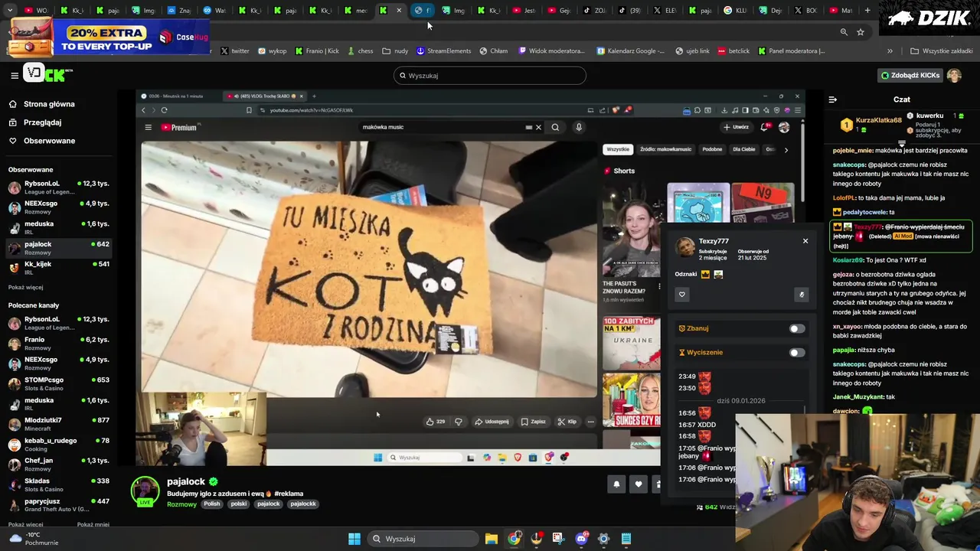Click the Zdobądź KICKs button

(910, 75)
